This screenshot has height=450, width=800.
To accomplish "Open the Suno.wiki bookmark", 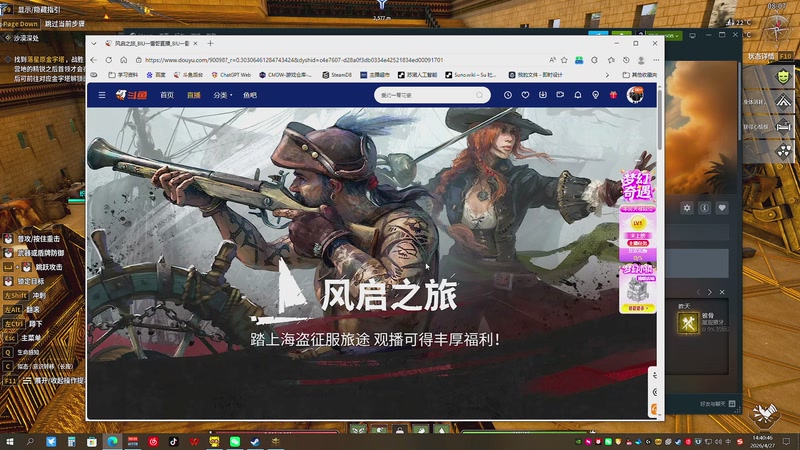I will [x=470, y=74].
